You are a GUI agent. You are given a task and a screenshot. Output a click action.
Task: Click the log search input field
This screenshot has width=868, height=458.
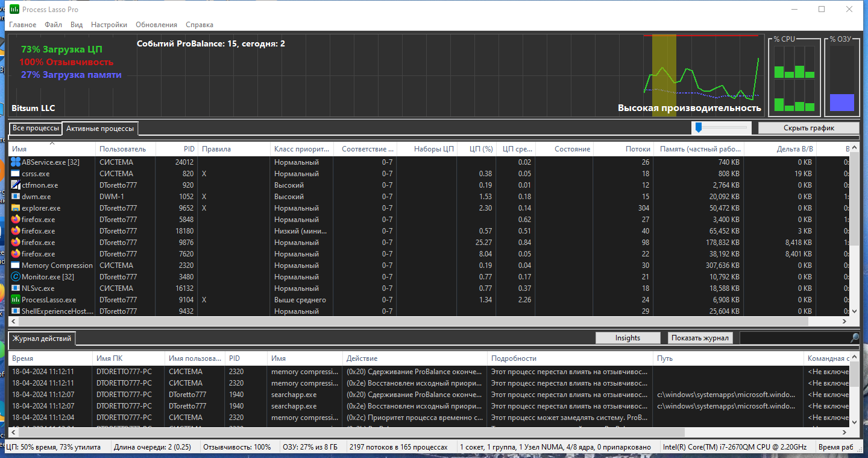(794, 338)
